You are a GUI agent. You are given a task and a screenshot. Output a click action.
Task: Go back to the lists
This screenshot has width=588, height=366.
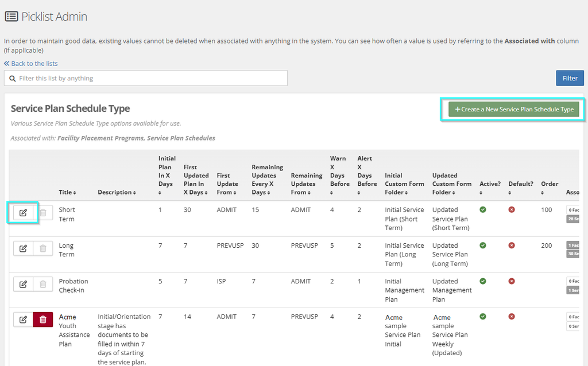31,64
